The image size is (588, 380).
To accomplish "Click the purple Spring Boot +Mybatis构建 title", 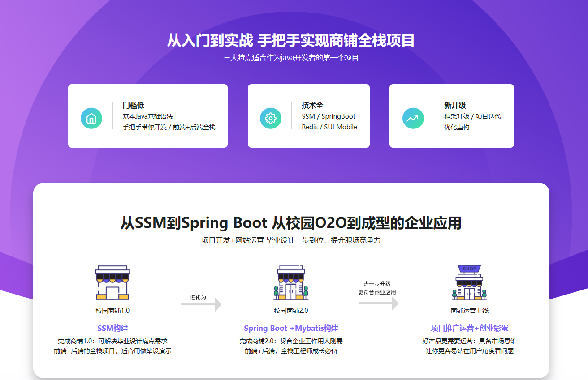I will tap(291, 328).
